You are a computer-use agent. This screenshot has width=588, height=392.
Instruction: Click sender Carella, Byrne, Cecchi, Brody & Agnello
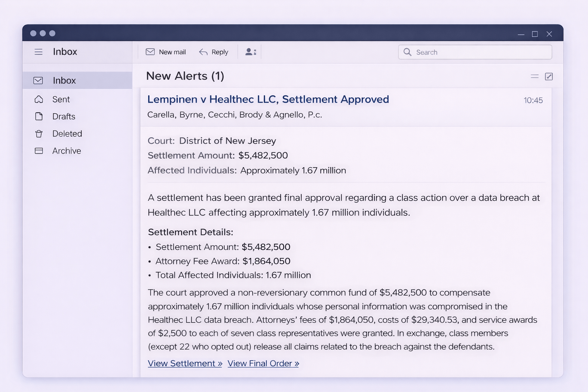235,115
